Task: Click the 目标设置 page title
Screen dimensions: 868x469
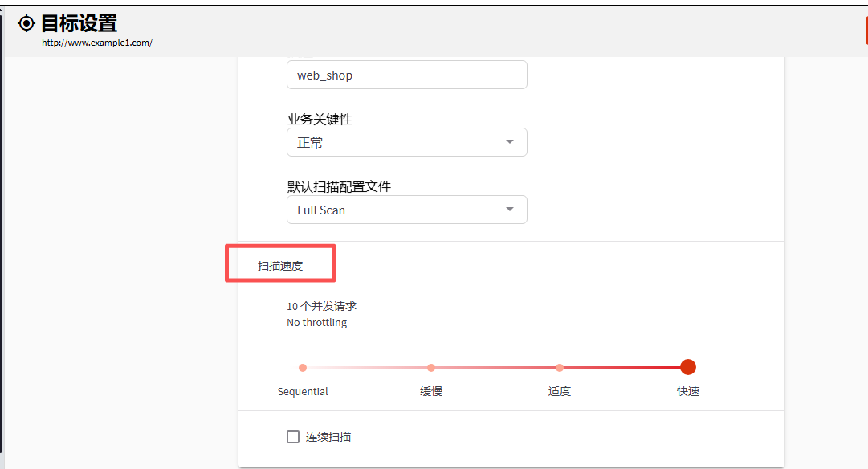Action: click(x=79, y=23)
